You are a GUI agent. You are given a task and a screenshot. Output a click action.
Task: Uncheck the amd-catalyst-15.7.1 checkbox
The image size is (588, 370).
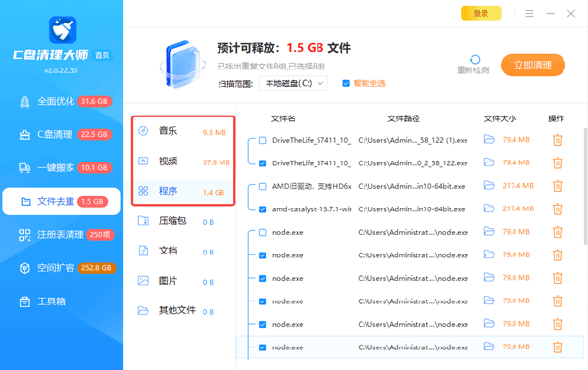[262, 209]
